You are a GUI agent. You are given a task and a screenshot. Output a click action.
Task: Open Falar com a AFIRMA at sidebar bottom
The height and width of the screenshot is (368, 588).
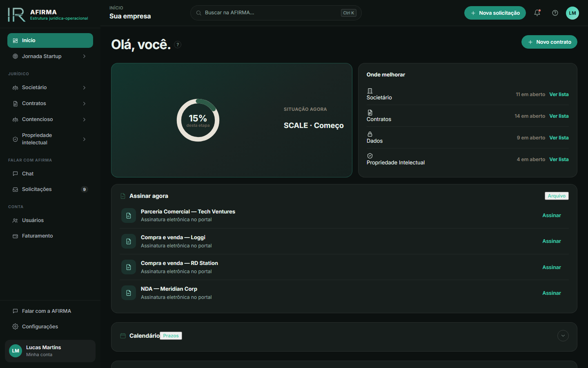[x=50, y=311]
